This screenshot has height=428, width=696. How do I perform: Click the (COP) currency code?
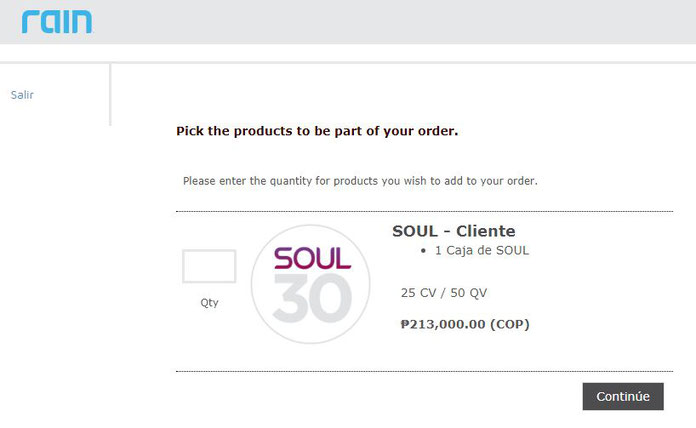[x=509, y=324]
